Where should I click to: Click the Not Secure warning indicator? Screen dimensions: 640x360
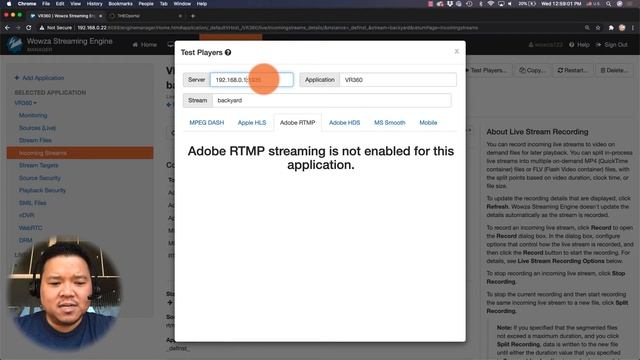point(56,28)
